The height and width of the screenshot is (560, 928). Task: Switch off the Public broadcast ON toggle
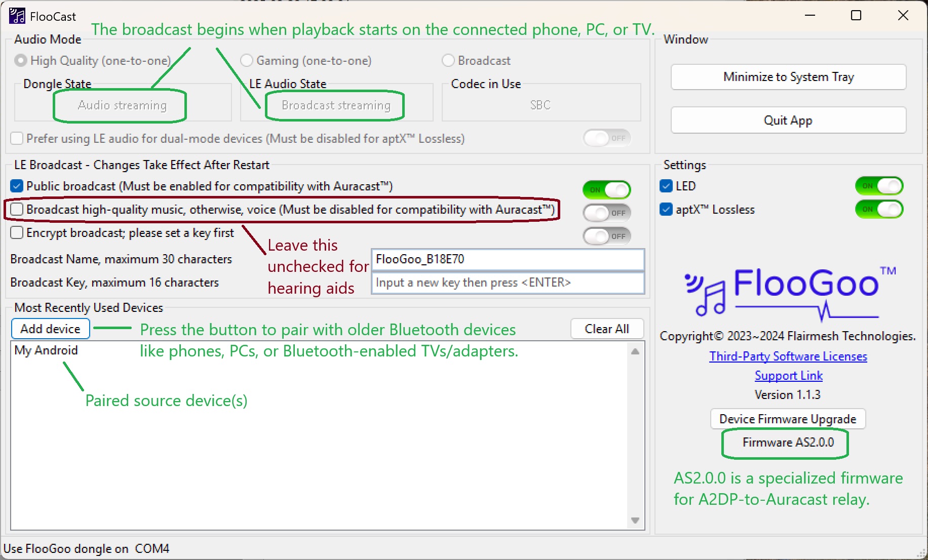(606, 190)
